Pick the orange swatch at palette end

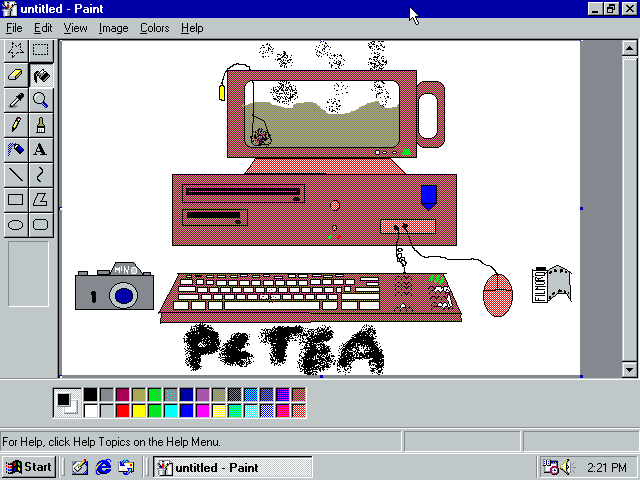299,411
